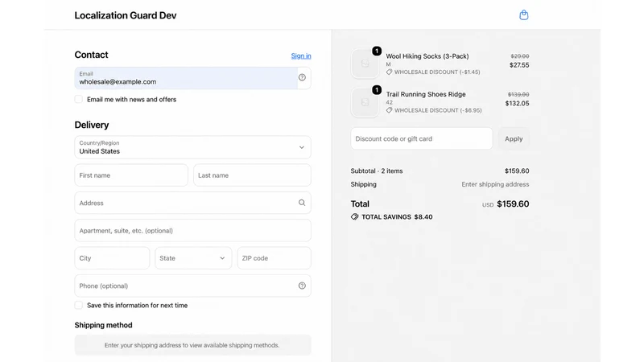Open the Country/Region dropdown
This screenshot has width=644, height=362.
pos(192,147)
